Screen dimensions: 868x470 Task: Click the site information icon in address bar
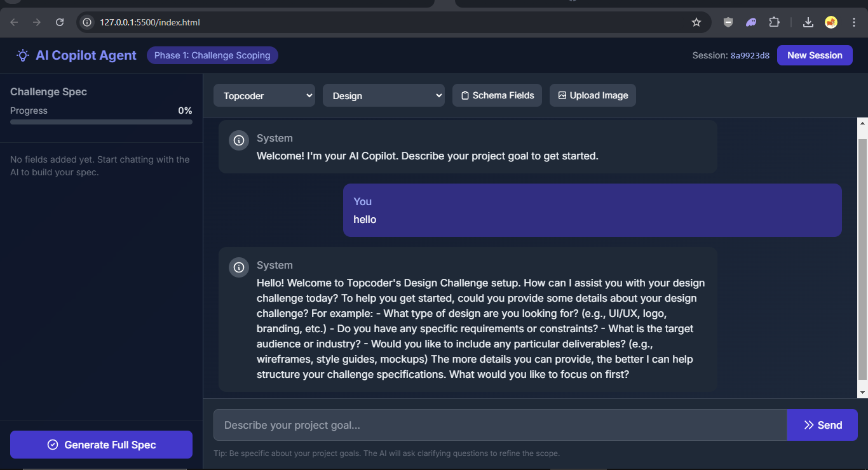point(86,22)
